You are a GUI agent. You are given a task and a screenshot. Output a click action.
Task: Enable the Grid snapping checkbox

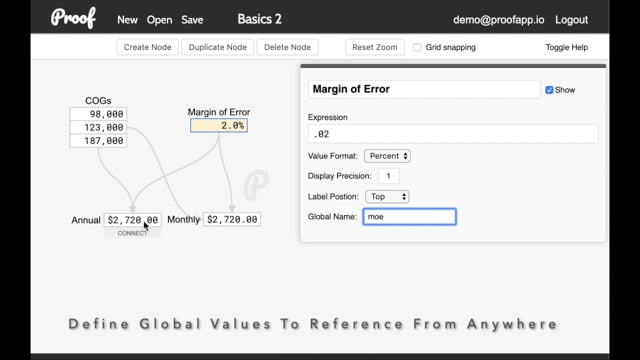(417, 47)
